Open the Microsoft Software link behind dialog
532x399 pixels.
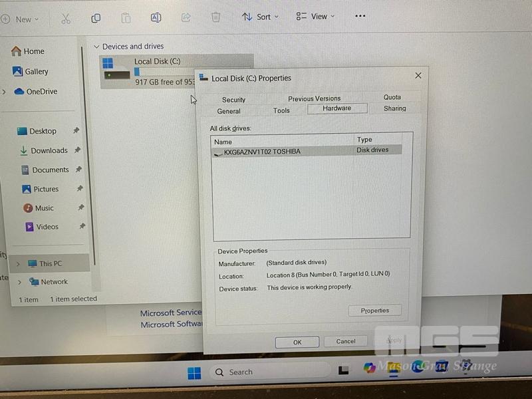coord(172,325)
